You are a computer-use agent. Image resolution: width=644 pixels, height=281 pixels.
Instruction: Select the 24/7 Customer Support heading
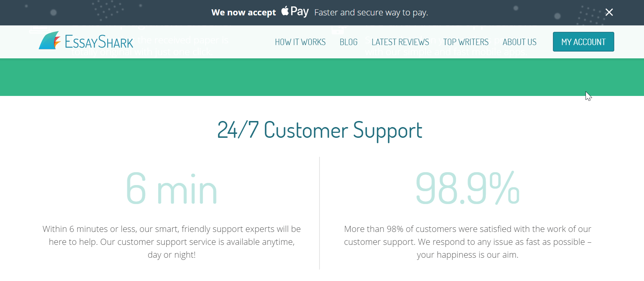pos(320,130)
